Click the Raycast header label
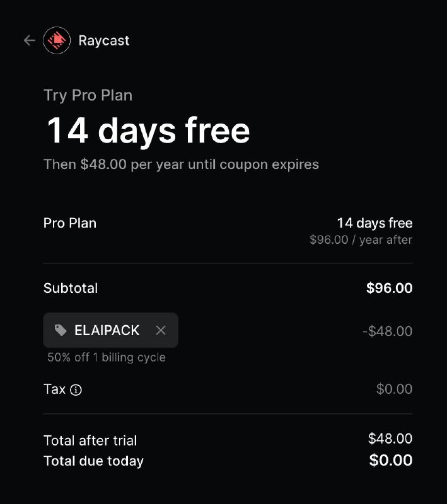 point(103,40)
